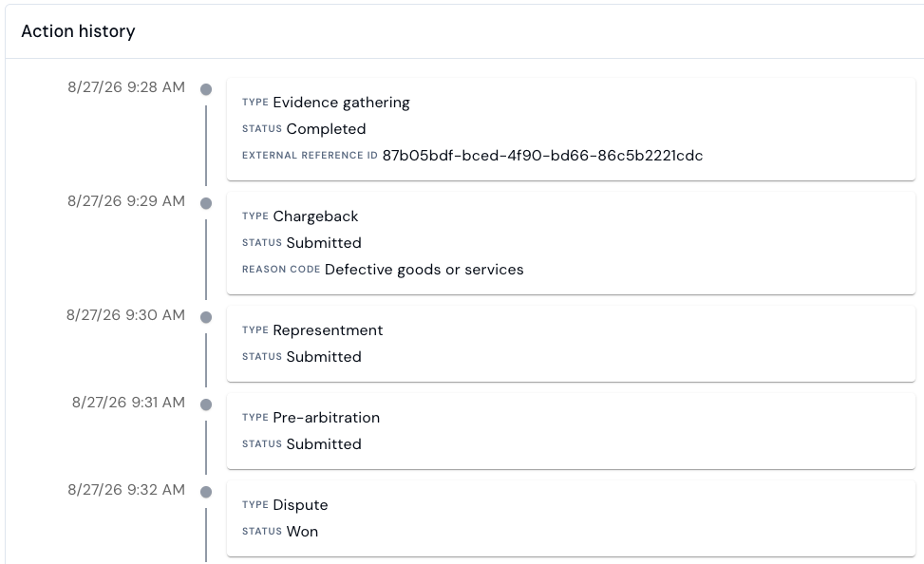Viewport: 924px width, 564px height.
Task: Click the Pre-arbitration timeline dot
Action: pyautogui.click(x=206, y=404)
